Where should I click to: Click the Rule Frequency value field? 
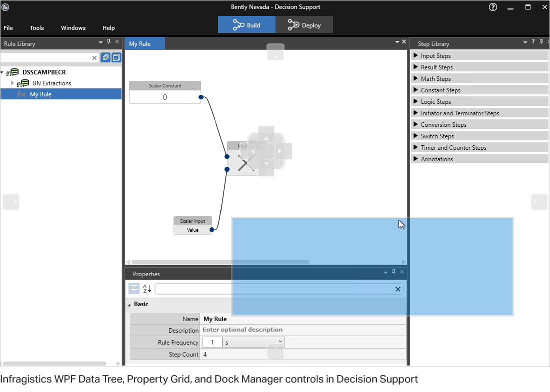coord(212,342)
